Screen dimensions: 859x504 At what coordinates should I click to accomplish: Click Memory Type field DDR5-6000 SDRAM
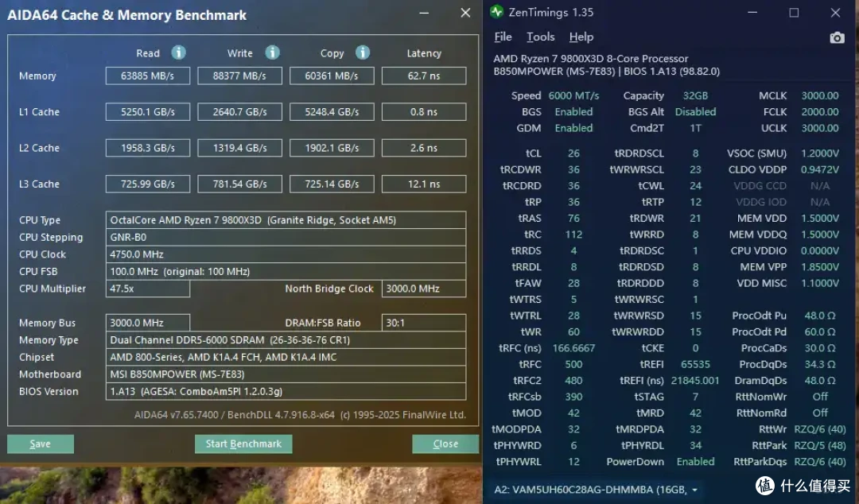(x=286, y=339)
